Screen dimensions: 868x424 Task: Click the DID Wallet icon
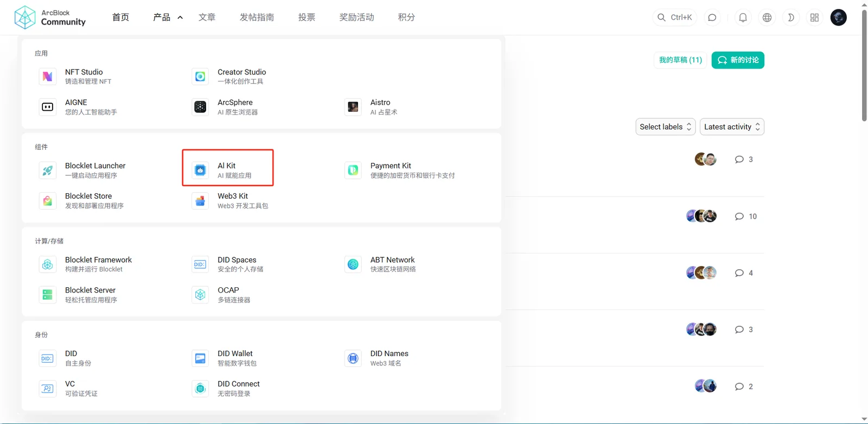click(200, 358)
